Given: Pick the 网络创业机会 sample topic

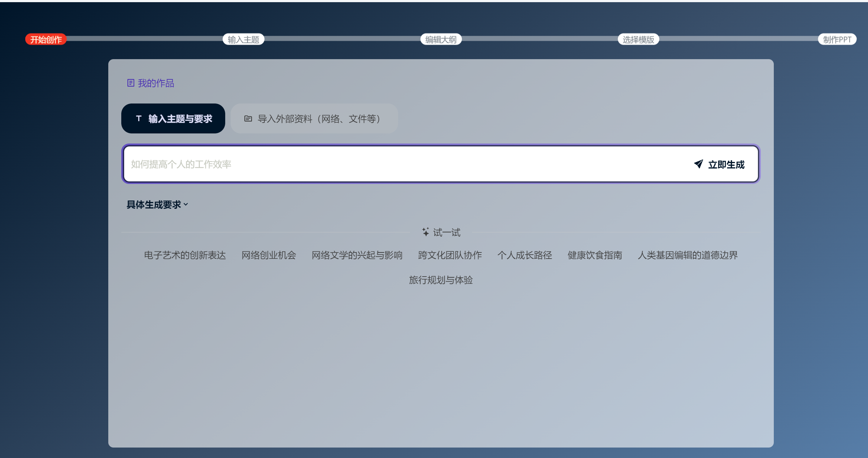Looking at the screenshot, I should tap(269, 255).
